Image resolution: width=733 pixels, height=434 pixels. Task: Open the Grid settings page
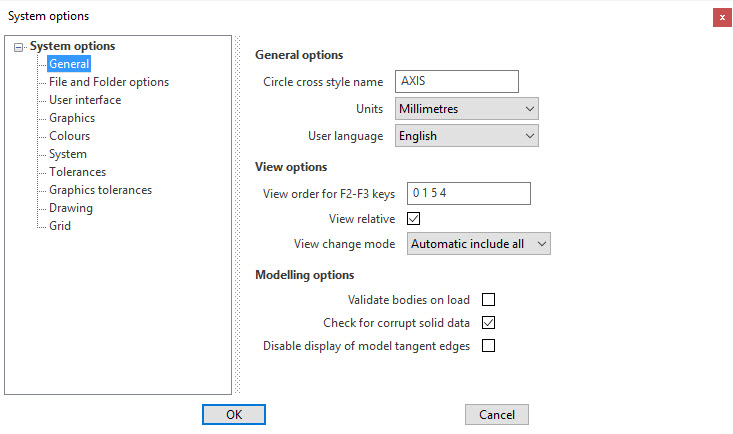(x=60, y=226)
